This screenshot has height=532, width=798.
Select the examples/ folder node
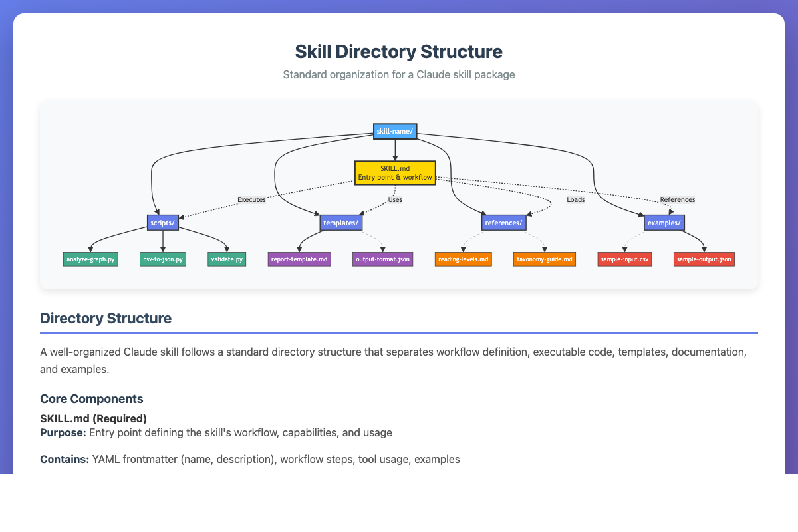[664, 223]
